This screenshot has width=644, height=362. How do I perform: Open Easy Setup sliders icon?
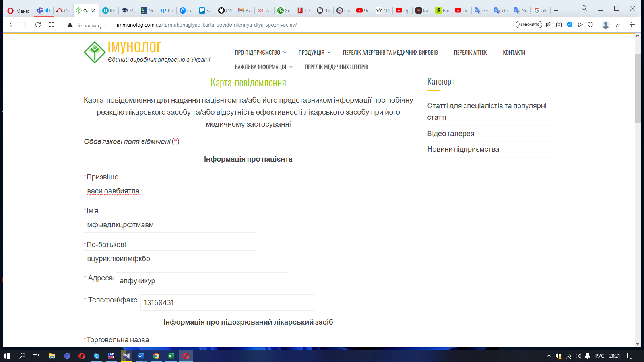tap(632, 25)
